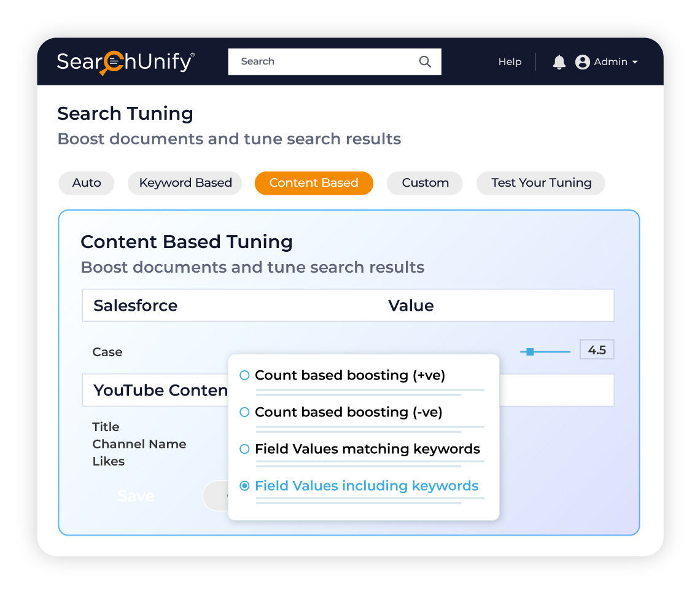Click the Channel Name field label
The image size is (700, 592).
(139, 444)
